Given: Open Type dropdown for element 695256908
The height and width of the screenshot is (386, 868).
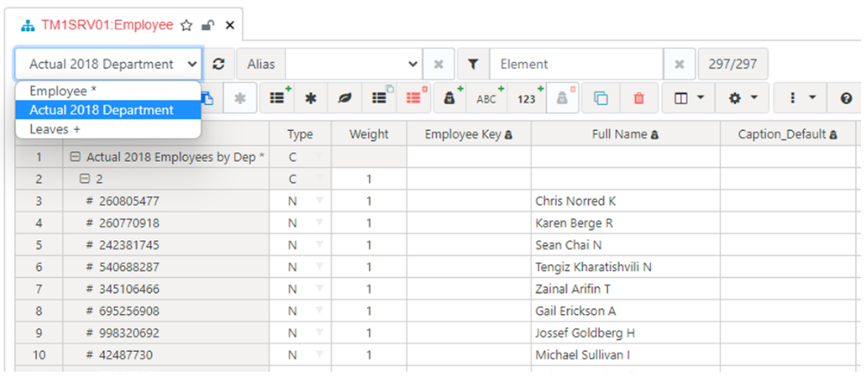Looking at the screenshot, I should pos(319,310).
